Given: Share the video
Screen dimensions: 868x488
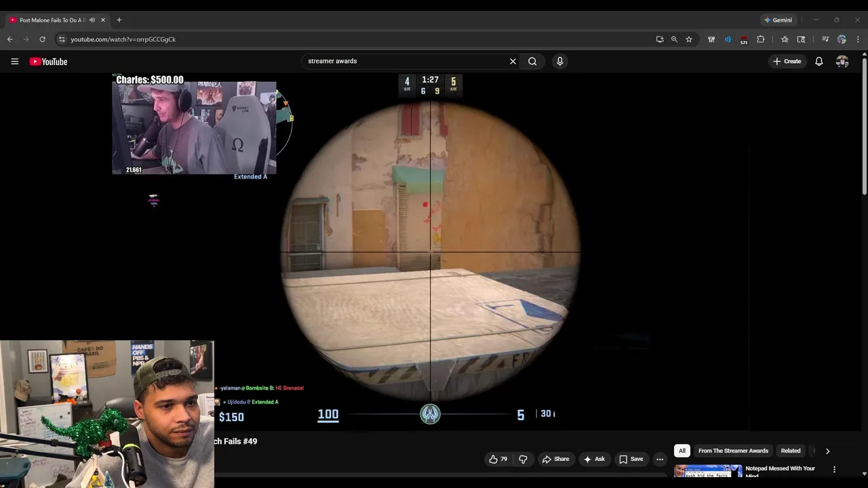Looking at the screenshot, I should click(x=555, y=459).
